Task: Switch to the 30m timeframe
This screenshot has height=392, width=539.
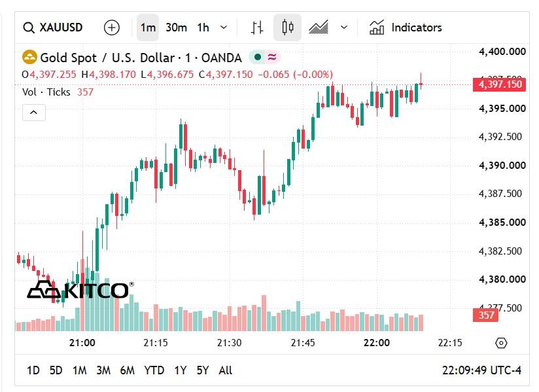Action: click(176, 27)
